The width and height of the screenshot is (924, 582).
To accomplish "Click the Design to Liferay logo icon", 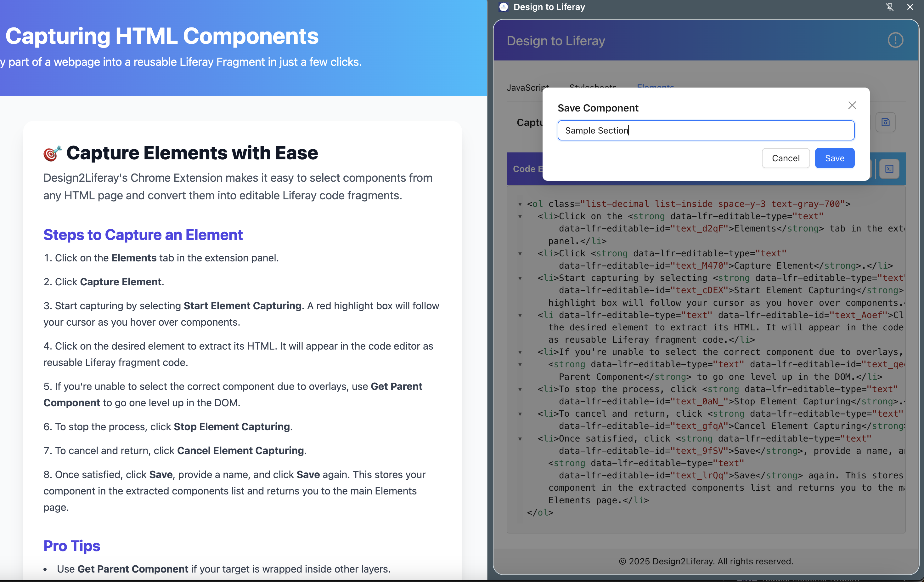I will pos(503,7).
